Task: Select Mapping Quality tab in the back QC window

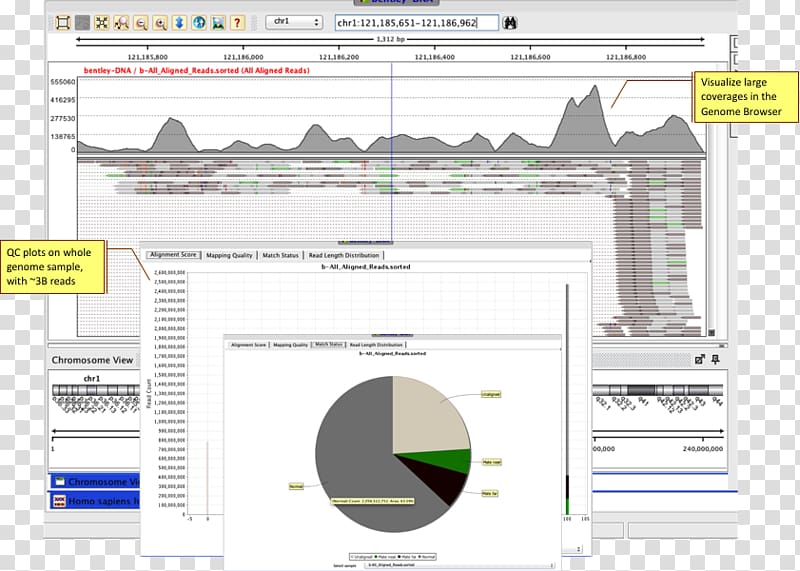Action: click(x=229, y=255)
